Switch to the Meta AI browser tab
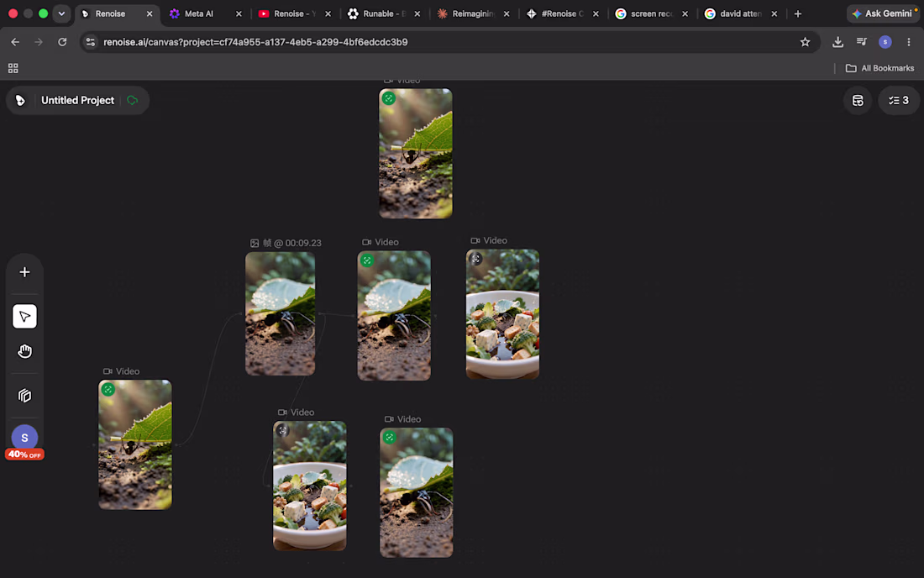 tap(198, 13)
